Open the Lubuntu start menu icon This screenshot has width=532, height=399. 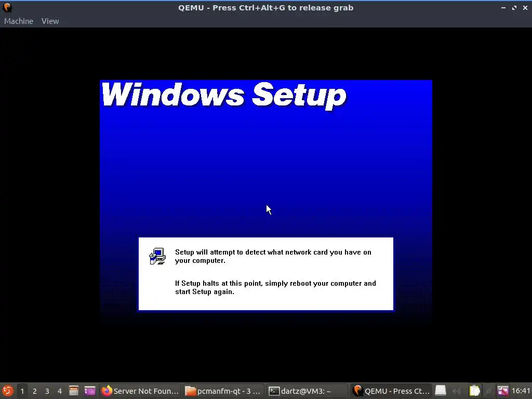pos(7,391)
